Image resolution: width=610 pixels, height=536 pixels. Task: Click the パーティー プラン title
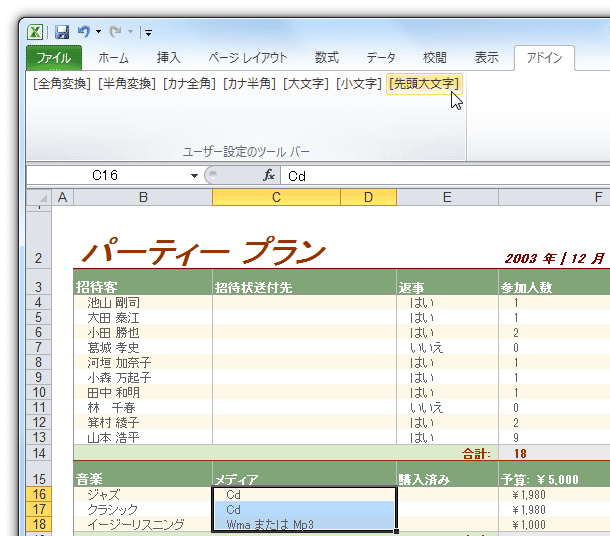(x=203, y=251)
